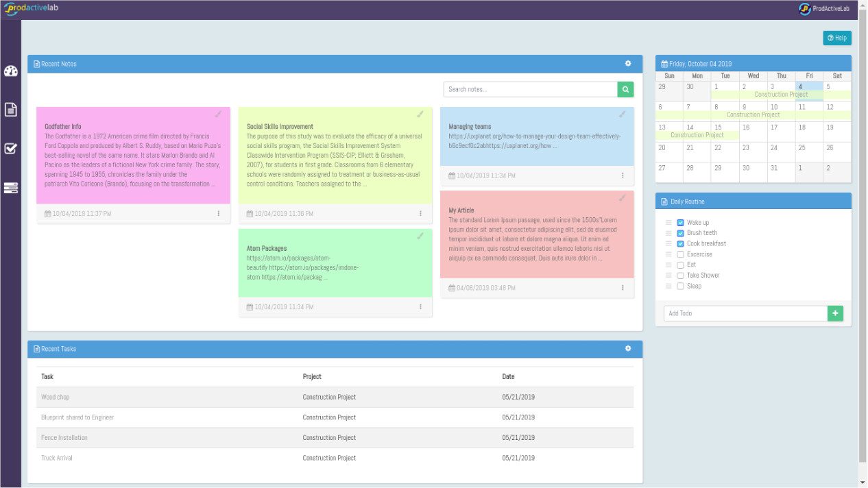This screenshot has width=868, height=488.
Task: Open Construction Project event in third calendar week
Action: coord(697,135)
